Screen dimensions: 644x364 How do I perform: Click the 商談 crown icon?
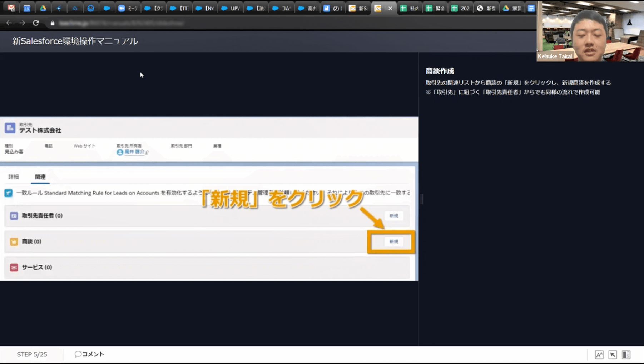[x=14, y=241]
